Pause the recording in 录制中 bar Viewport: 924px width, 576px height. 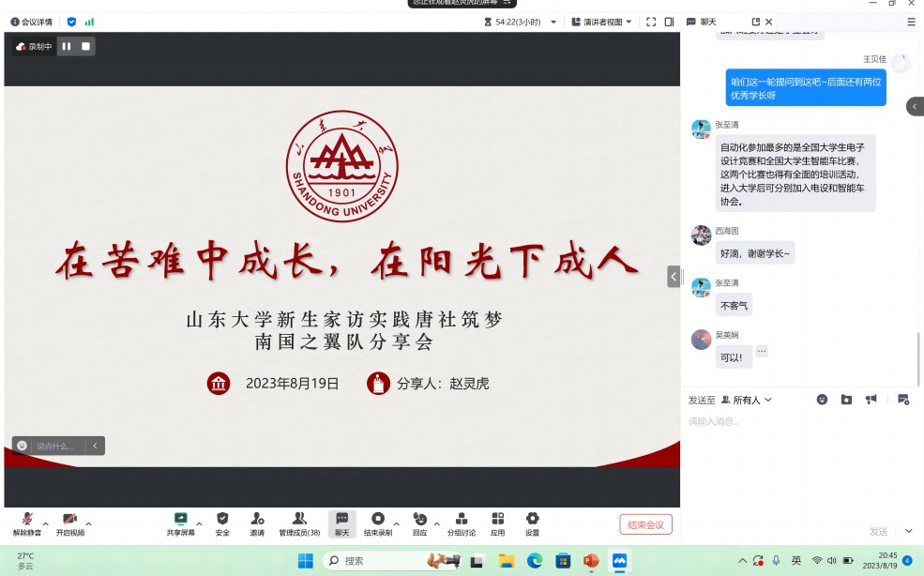click(x=67, y=46)
